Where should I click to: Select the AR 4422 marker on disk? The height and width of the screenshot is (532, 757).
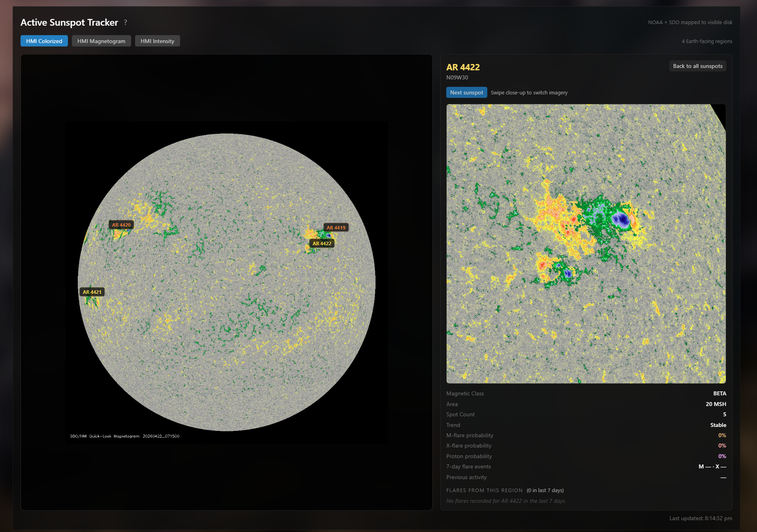click(322, 243)
